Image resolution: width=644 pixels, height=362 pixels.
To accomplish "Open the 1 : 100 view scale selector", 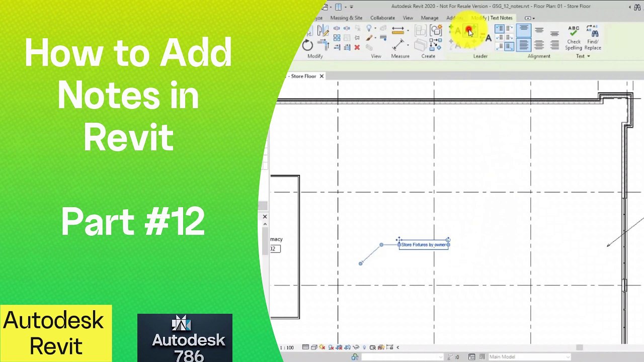I will pyautogui.click(x=287, y=347).
